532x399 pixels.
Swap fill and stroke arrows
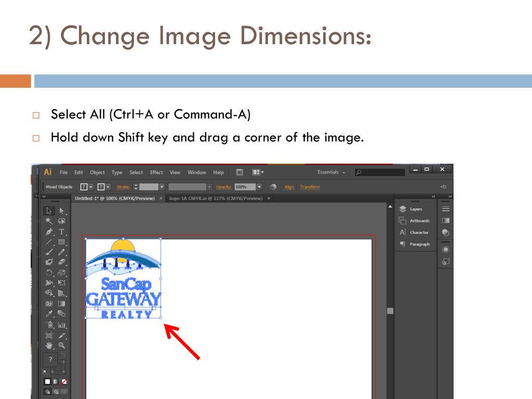[x=63, y=354]
